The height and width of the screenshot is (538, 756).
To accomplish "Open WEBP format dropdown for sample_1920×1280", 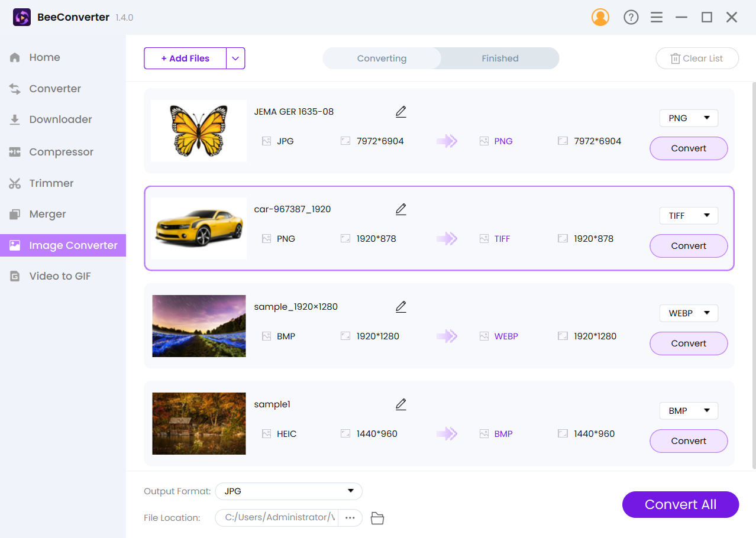I will pos(689,313).
